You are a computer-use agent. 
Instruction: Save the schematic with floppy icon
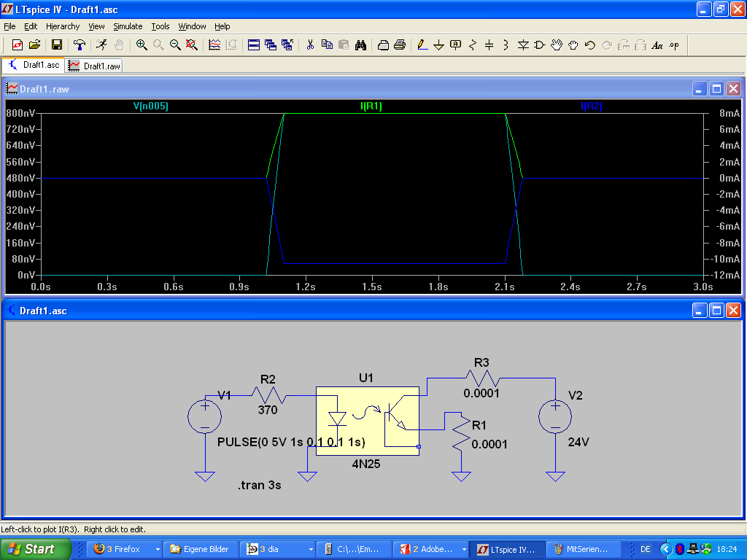[57, 44]
